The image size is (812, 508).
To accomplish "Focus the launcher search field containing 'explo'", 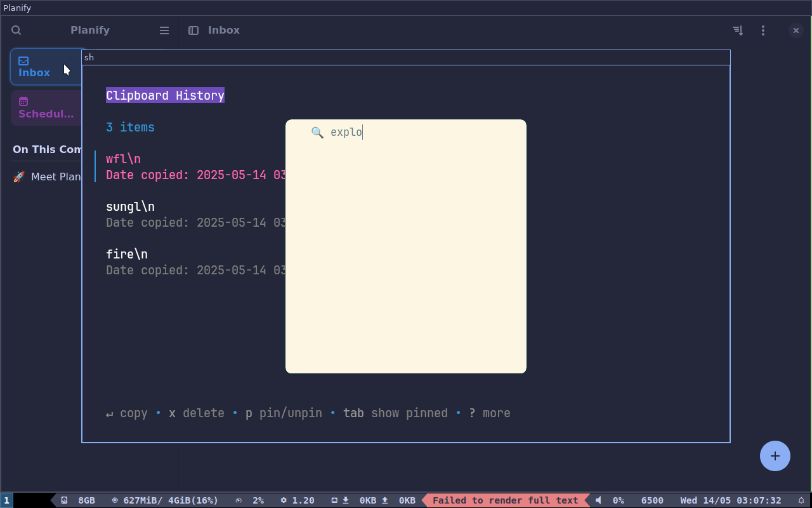I will tap(406, 132).
